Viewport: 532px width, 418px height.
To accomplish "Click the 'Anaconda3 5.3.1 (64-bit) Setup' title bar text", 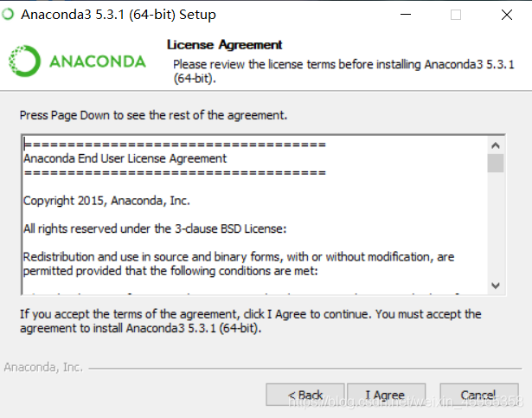I will (119, 15).
